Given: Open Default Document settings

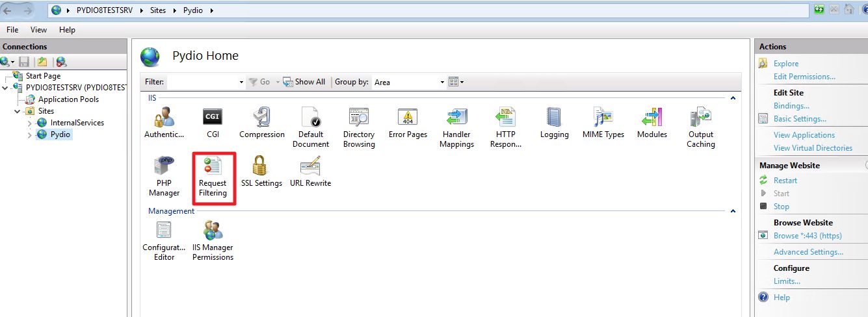Looking at the screenshot, I should click(311, 128).
